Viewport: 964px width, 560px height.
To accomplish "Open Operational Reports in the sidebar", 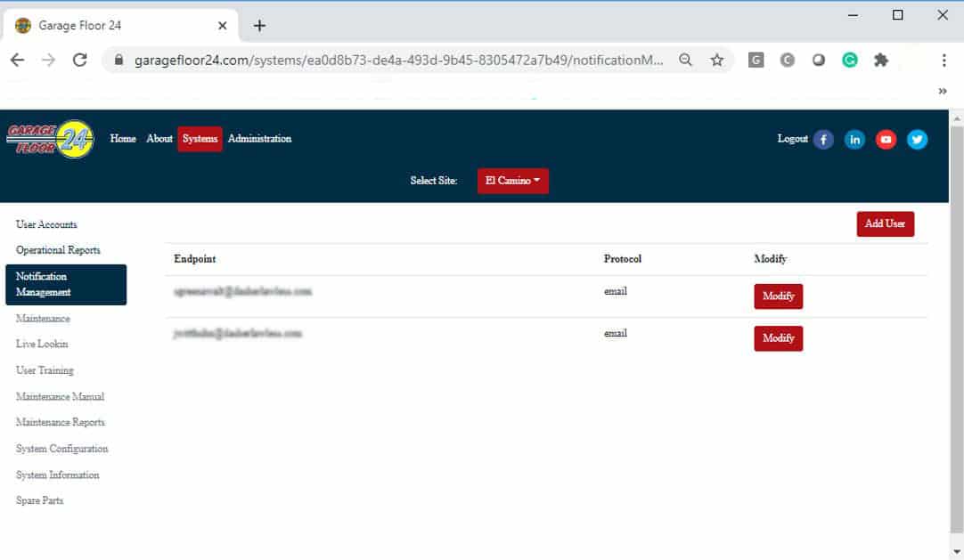I will click(58, 250).
